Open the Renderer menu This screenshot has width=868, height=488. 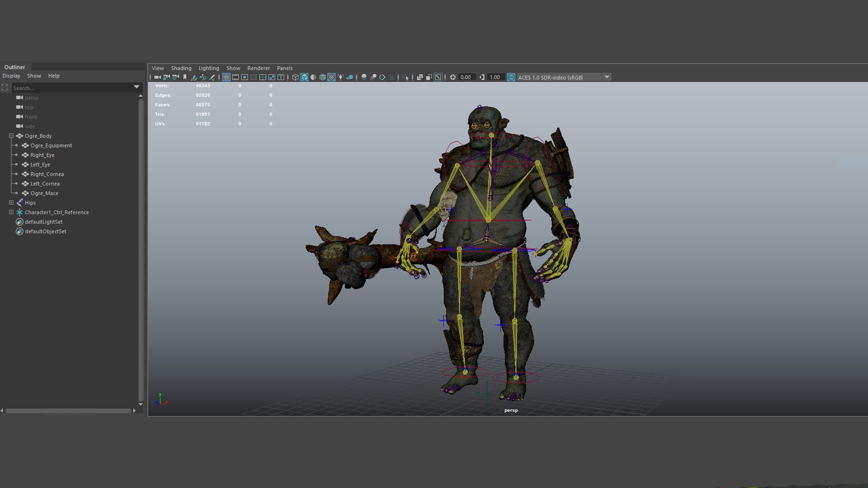pyautogui.click(x=259, y=68)
